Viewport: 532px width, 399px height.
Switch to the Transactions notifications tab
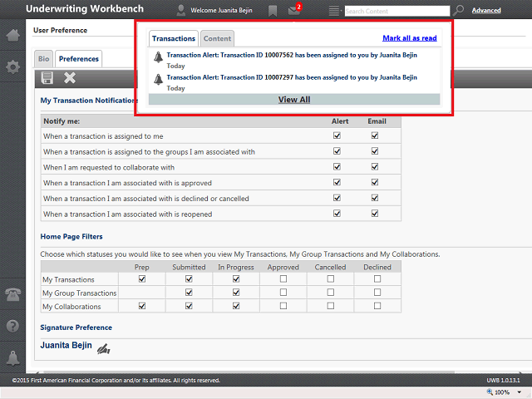174,38
